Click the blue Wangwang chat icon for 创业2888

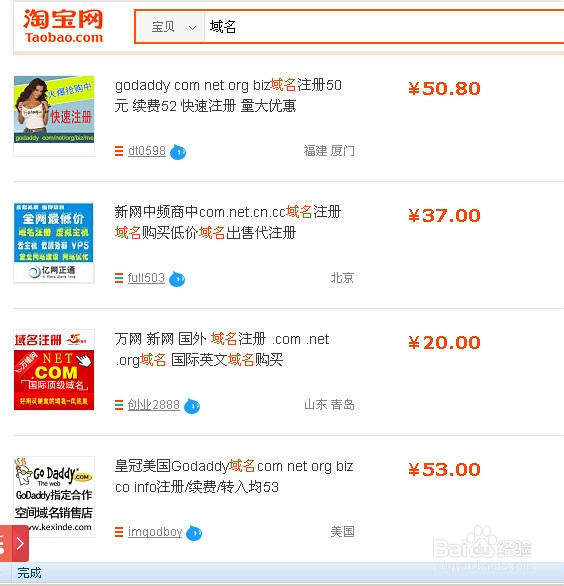pyautogui.click(x=192, y=406)
